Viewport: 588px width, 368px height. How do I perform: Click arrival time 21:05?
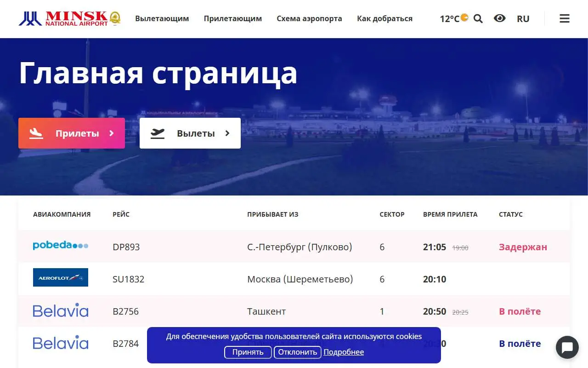[435, 247]
